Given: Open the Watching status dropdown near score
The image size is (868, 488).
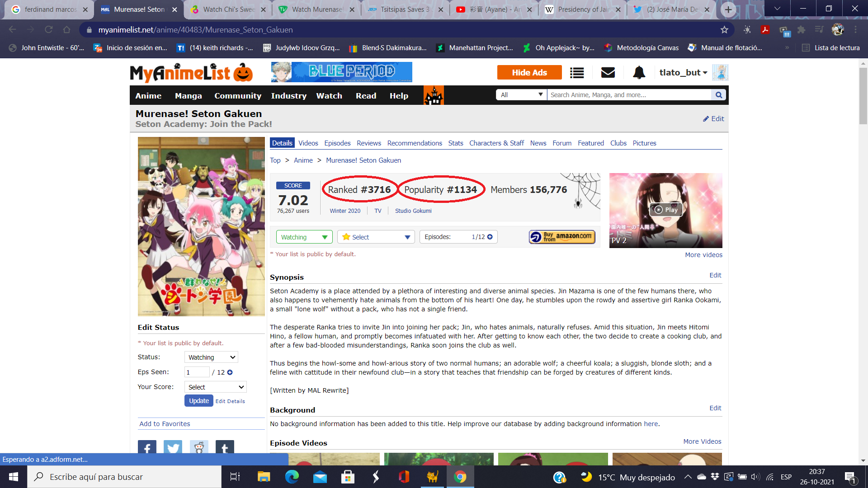Looking at the screenshot, I should (304, 237).
